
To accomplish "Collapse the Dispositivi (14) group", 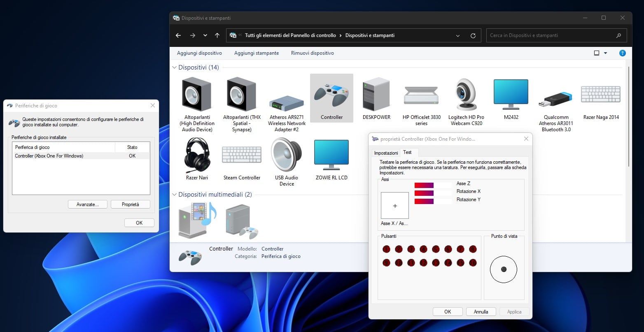I will tap(175, 67).
